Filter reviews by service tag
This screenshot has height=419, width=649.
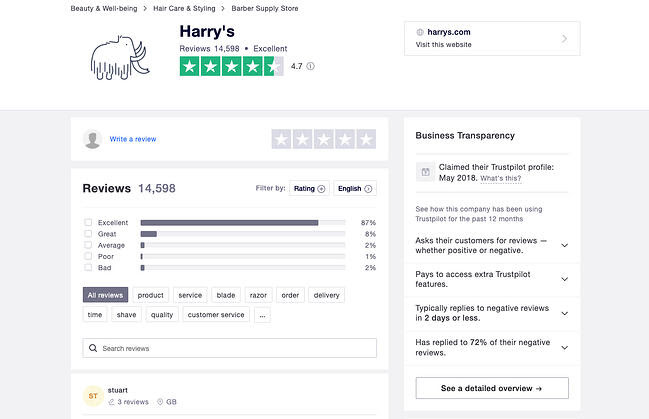pos(190,295)
